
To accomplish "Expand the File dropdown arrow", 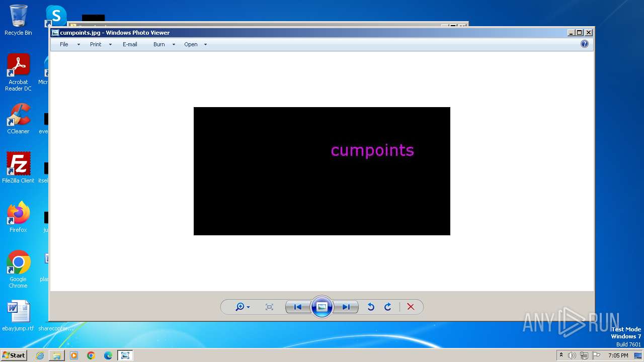I will coord(78,45).
